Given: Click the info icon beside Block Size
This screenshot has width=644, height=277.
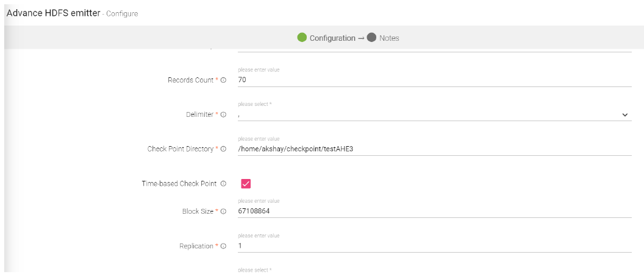Looking at the screenshot, I should tap(223, 212).
